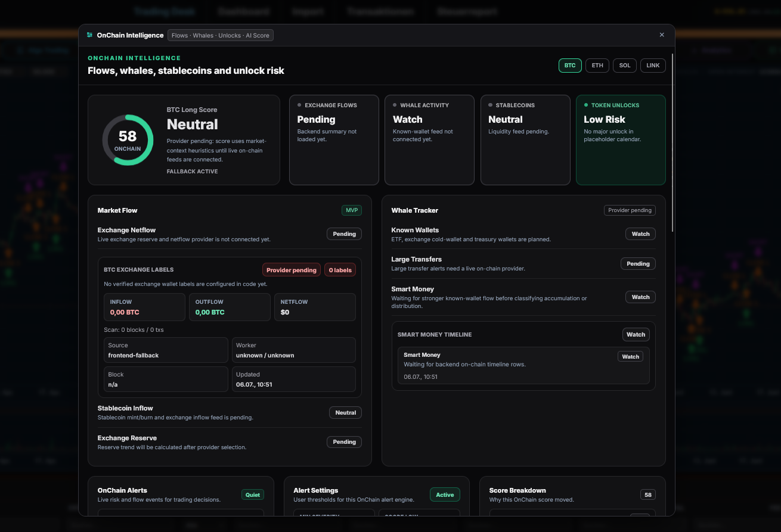Switch to the SOL asset tab
Image resolution: width=781 pixels, height=532 pixels.
coord(625,66)
